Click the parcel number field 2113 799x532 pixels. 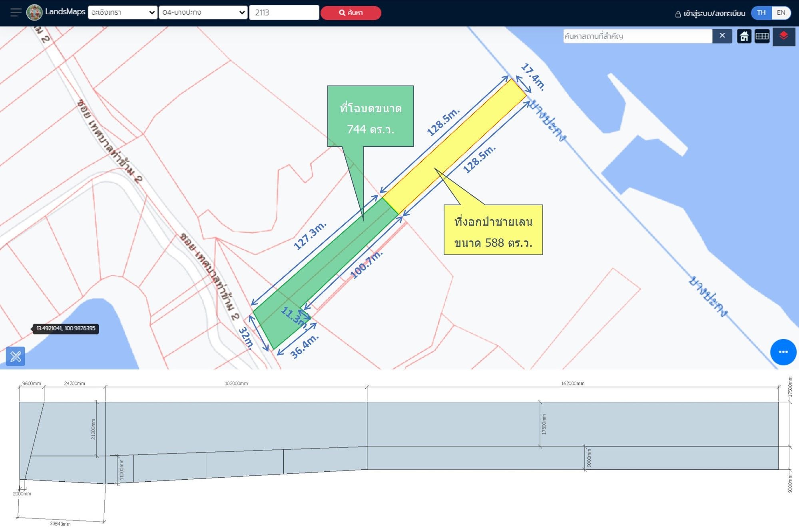point(284,12)
